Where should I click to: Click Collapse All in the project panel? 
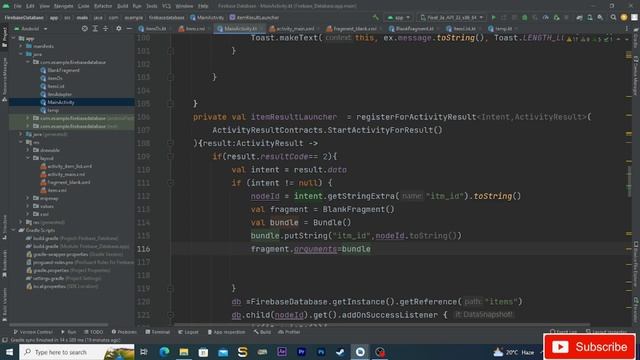point(106,29)
